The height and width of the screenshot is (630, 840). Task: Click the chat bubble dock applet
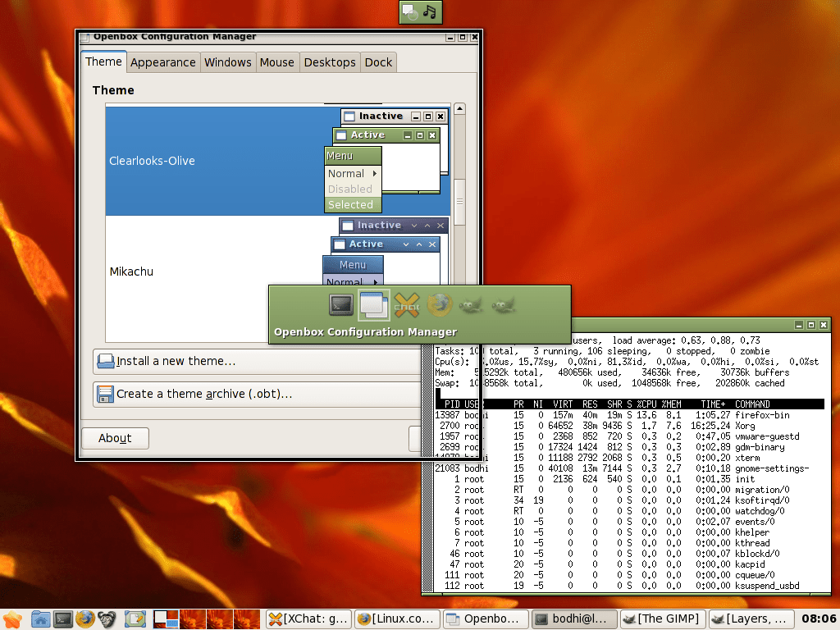(x=410, y=11)
